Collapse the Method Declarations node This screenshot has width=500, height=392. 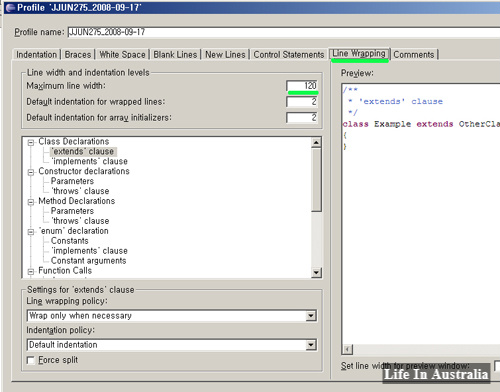(x=31, y=202)
